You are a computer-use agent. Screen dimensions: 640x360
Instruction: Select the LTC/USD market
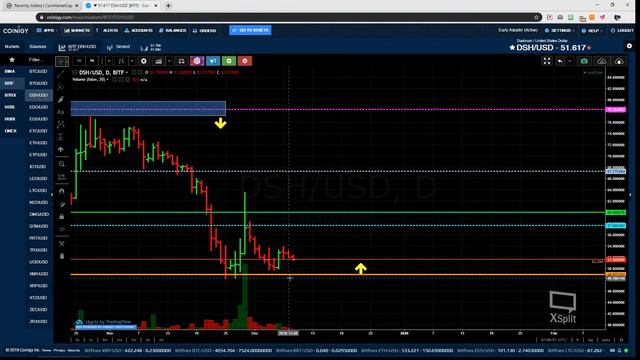pyautogui.click(x=39, y=191)
